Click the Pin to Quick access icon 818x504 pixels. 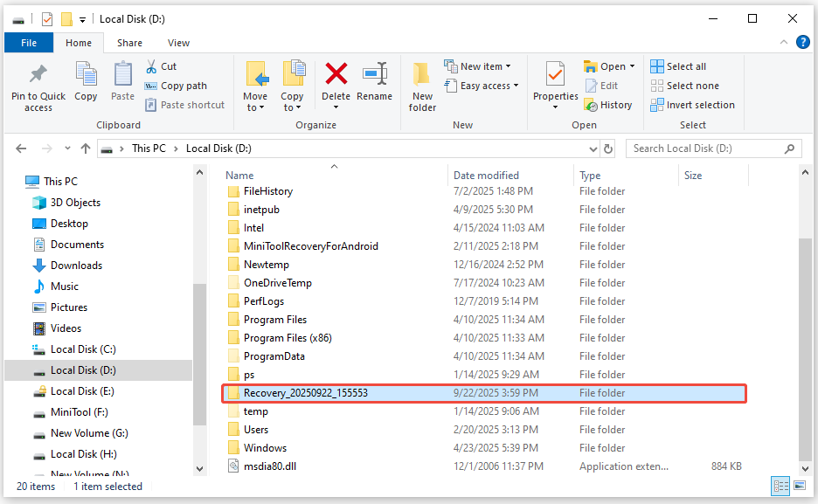[38, 85]
